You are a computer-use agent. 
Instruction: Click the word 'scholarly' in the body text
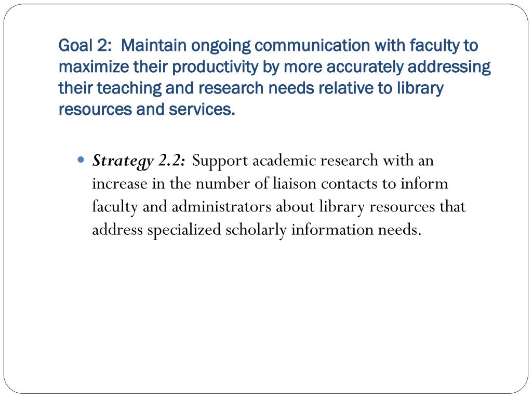[256, 230]
